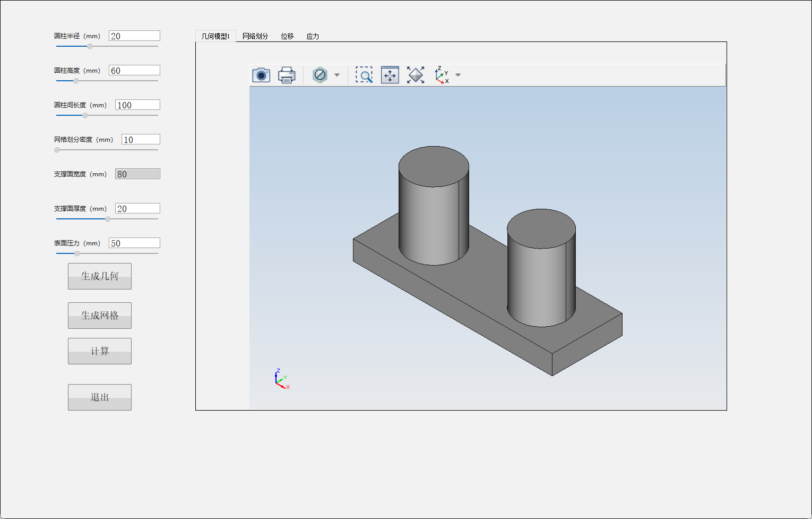Activate the zoom-to-box magnifier tool
Image resolution: width=812 pixels, height=519 pixels.
(364, 75)
